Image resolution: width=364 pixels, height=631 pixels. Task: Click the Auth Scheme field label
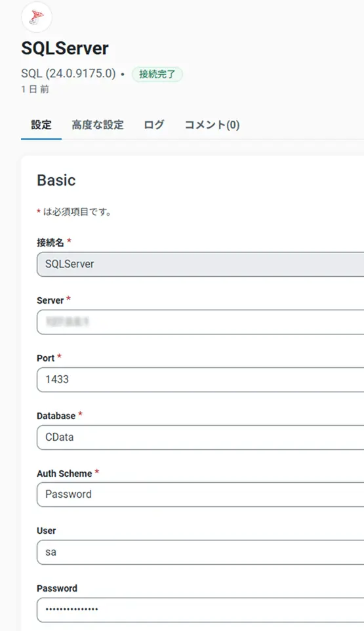point(64,474)
